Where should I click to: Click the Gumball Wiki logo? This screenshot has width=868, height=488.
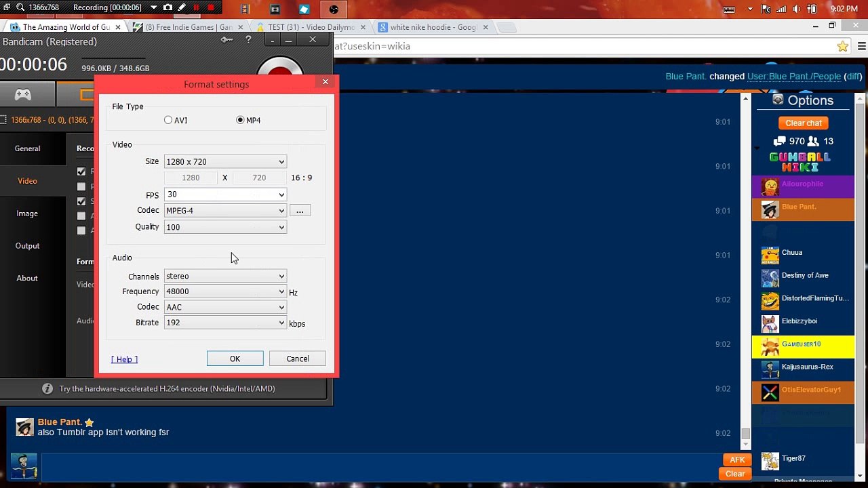click(x=800, y=161)
